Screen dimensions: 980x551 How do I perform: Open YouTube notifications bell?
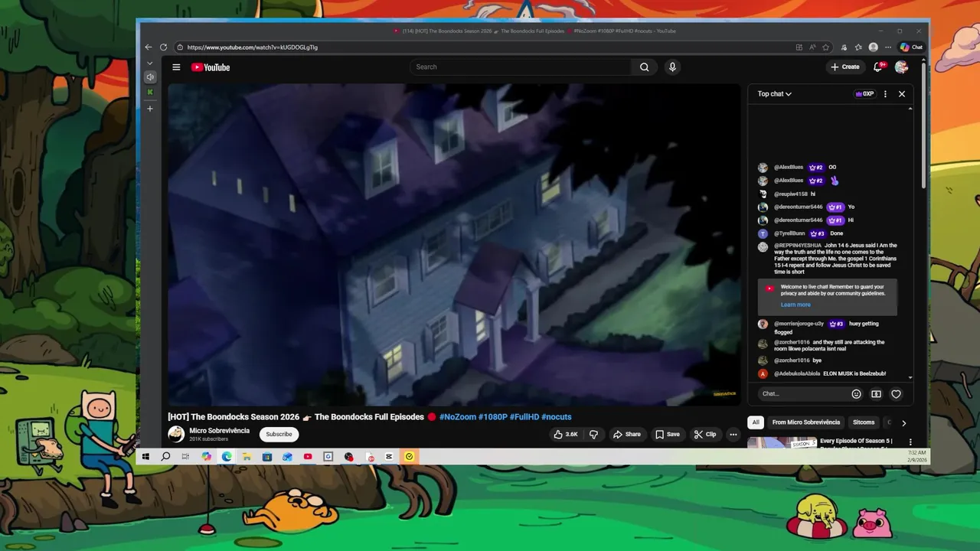[878, 67]
